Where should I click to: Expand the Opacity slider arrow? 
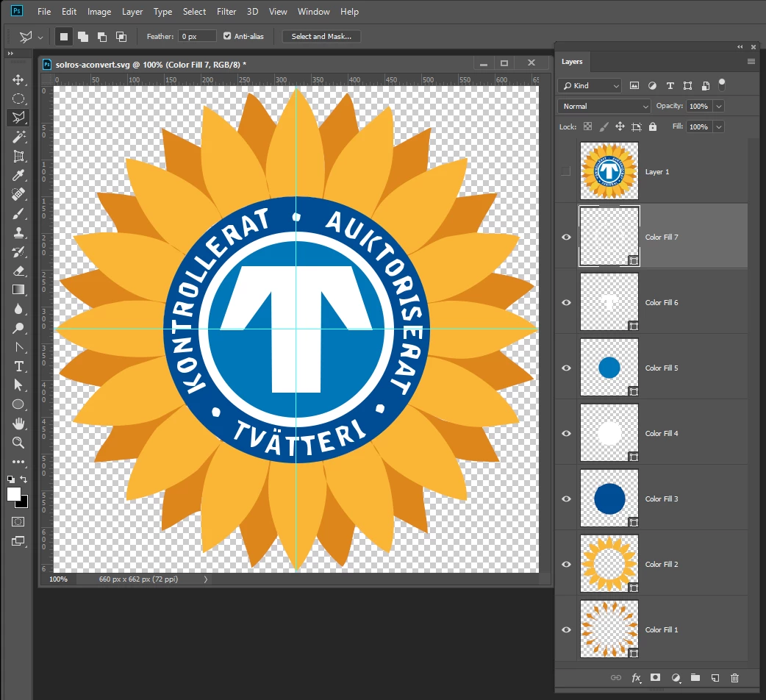pyautogui.click(x=719, y=106)
